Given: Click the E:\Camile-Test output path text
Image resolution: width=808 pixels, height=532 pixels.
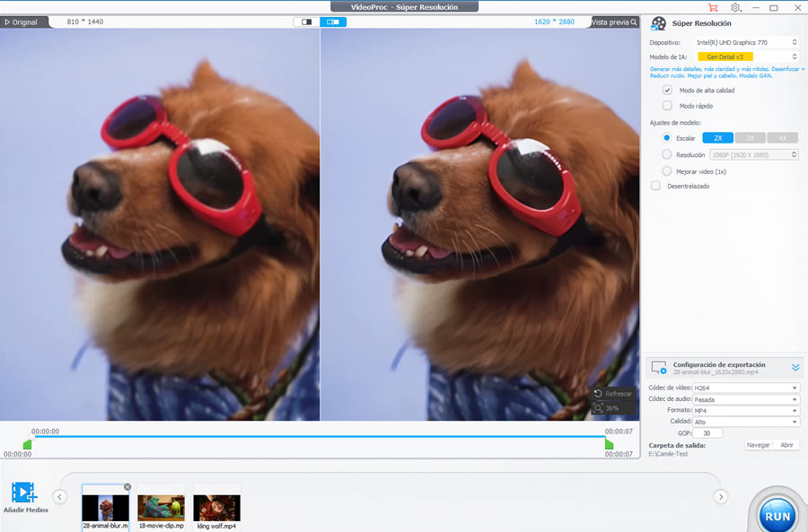Looking at the screenshot, I should [x=668, y=454].
